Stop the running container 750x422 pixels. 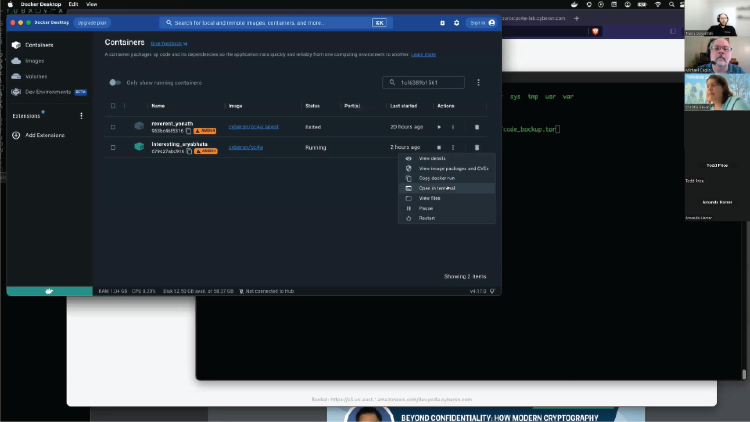(x=439, y=147)
